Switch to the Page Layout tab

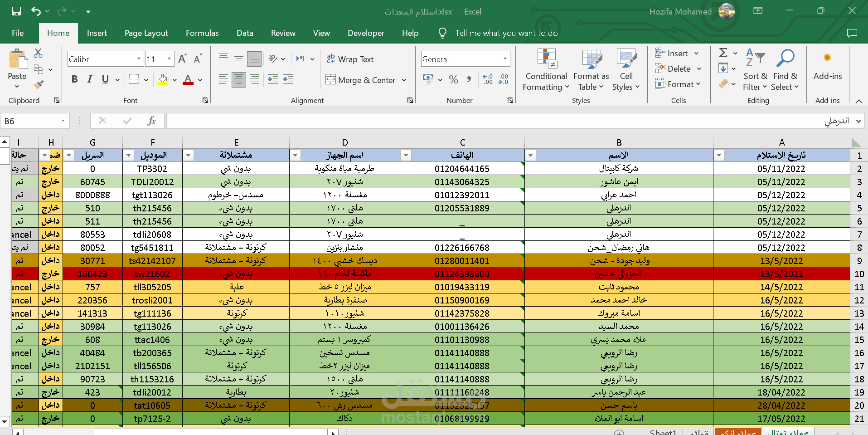(x=146, y=33)
